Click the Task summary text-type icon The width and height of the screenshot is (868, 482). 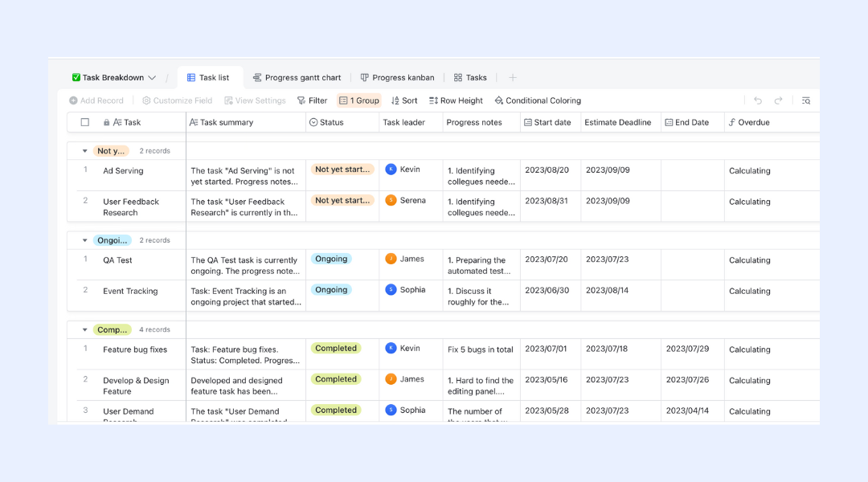tap(193, 122)
